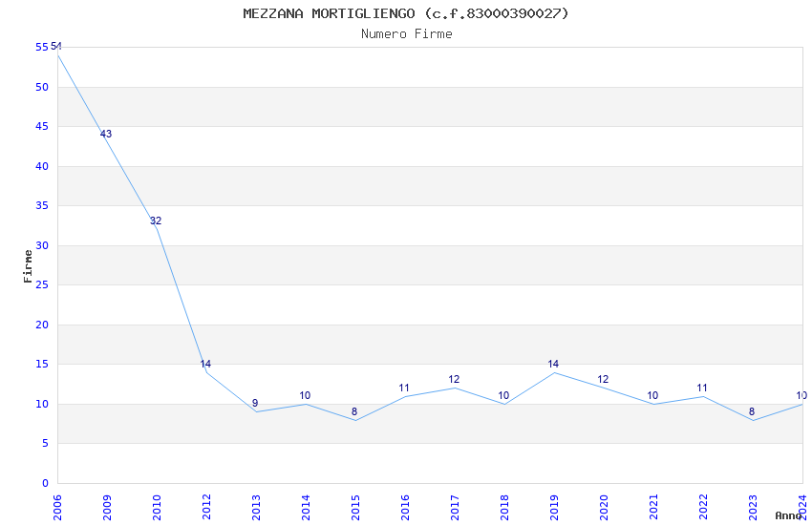Click data label 14 above 2019

[553, 364]
